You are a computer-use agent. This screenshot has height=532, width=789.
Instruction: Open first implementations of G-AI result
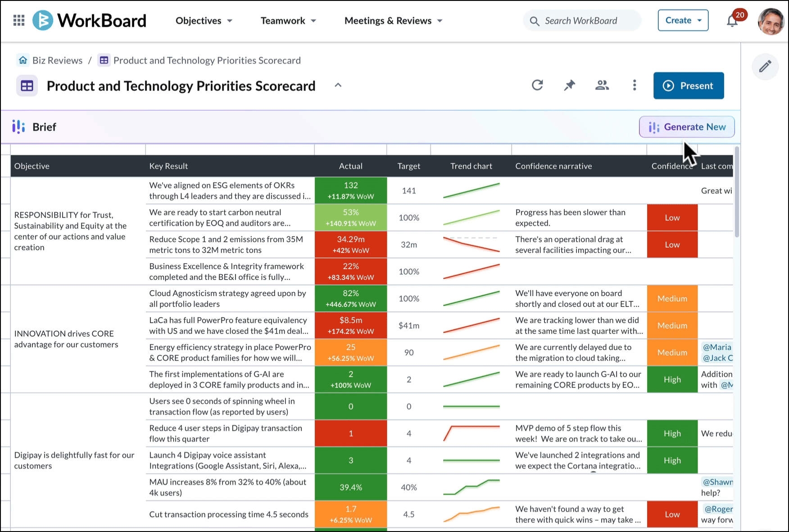229,379
